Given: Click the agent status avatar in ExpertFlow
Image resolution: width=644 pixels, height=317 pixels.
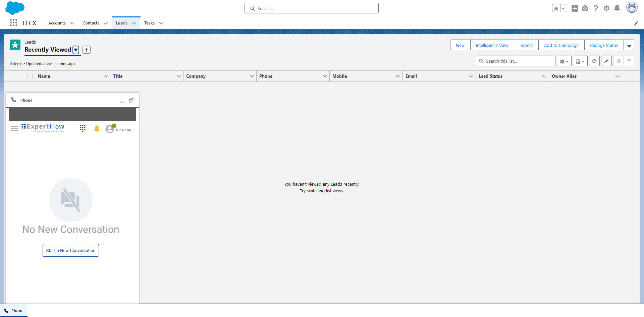Looking at the screenshot, I should tap(110, 129).
